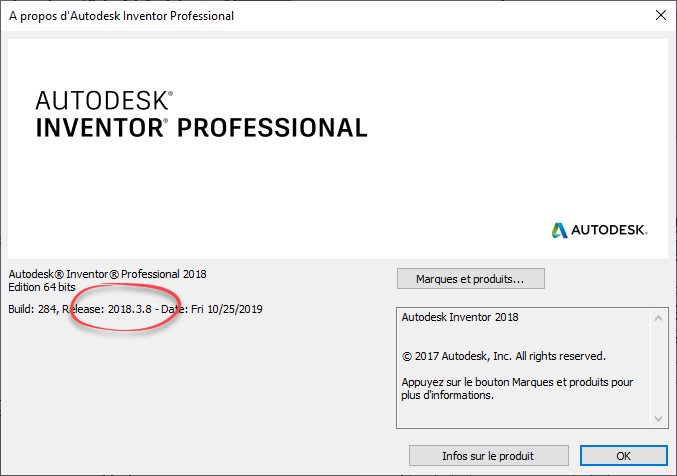Click the 'INVENTOR PROFESSIONAL' banner title
This screenshot has width=677, height=476.
(201, 128)
